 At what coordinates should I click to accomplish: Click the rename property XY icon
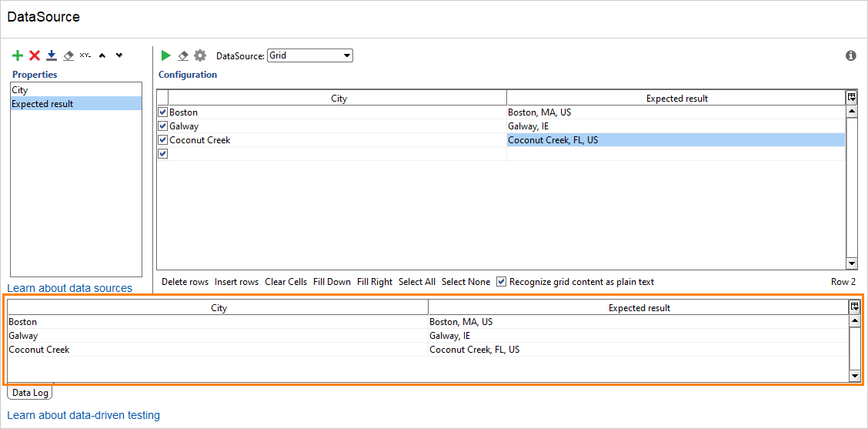(85, 55)
